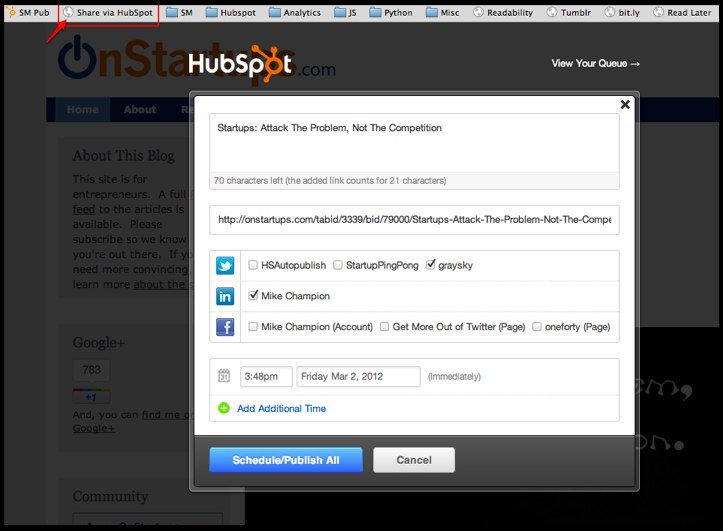This screenshot has height=531, width=723.
Task: Click Share via HubSpot bookmarklet
Action: pos(108,13)
